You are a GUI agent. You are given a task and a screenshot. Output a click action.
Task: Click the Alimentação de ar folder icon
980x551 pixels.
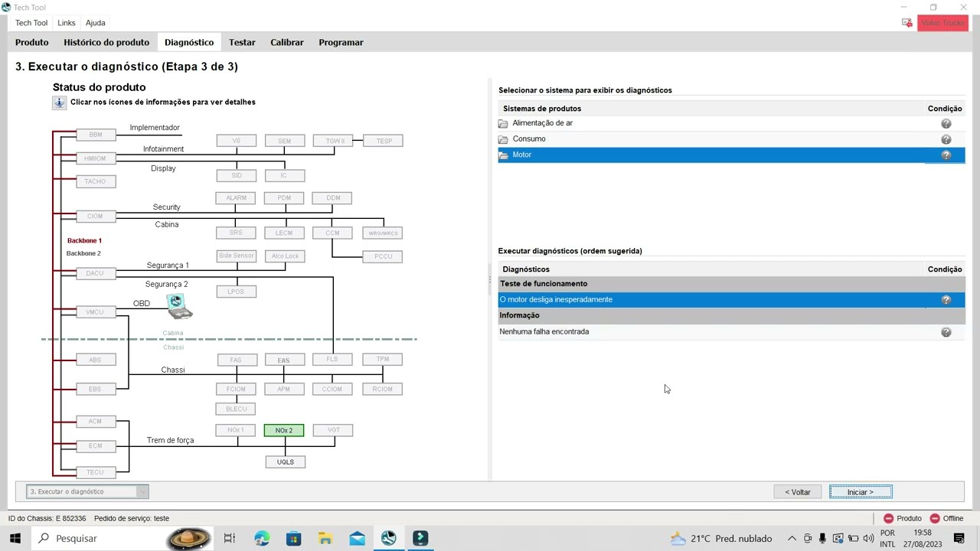503,123
